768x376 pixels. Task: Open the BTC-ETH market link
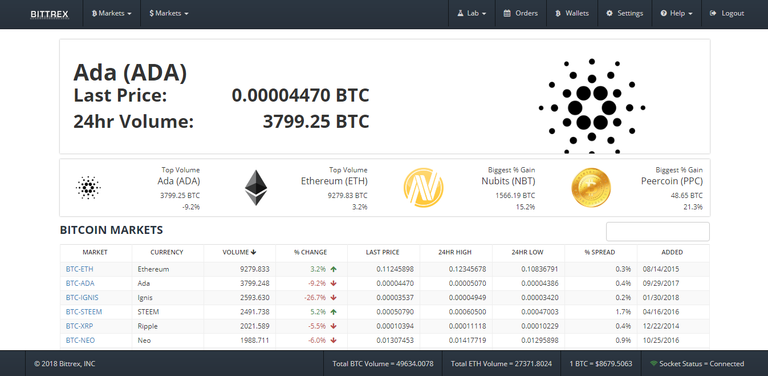[x=79, y=269]
